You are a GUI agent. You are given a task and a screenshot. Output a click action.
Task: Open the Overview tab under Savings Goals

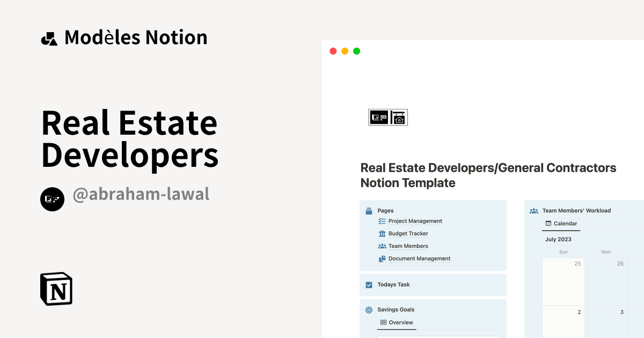(x=400, y=322)
